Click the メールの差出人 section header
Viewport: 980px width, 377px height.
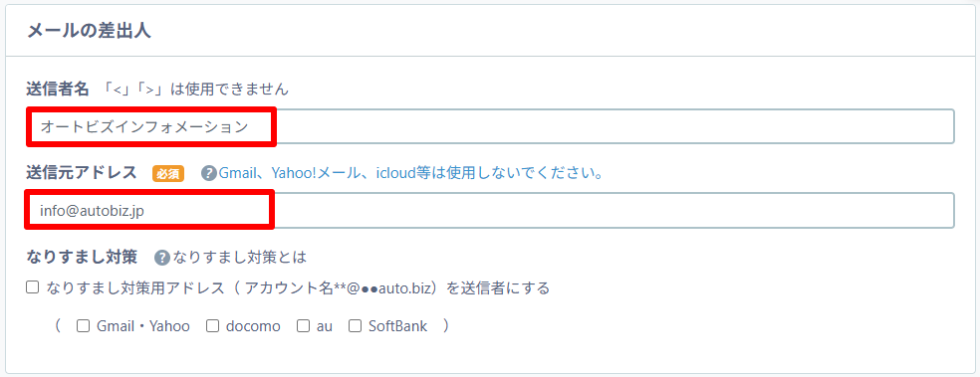click(x=89, y=31)
